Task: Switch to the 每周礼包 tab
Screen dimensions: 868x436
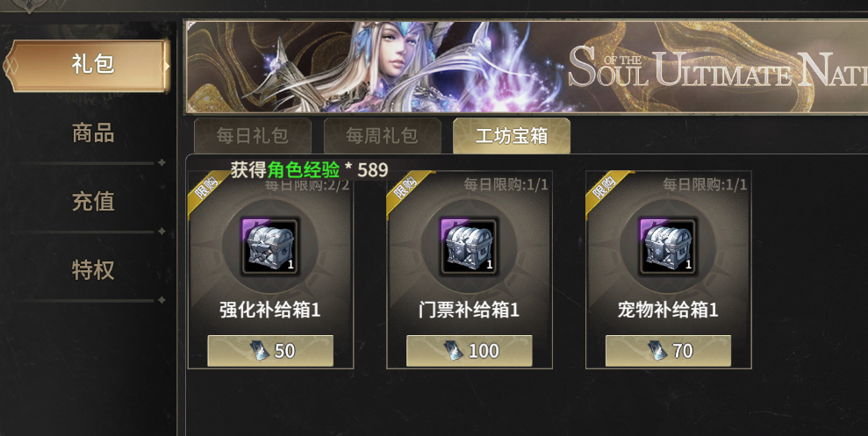Action: point(382,136)
